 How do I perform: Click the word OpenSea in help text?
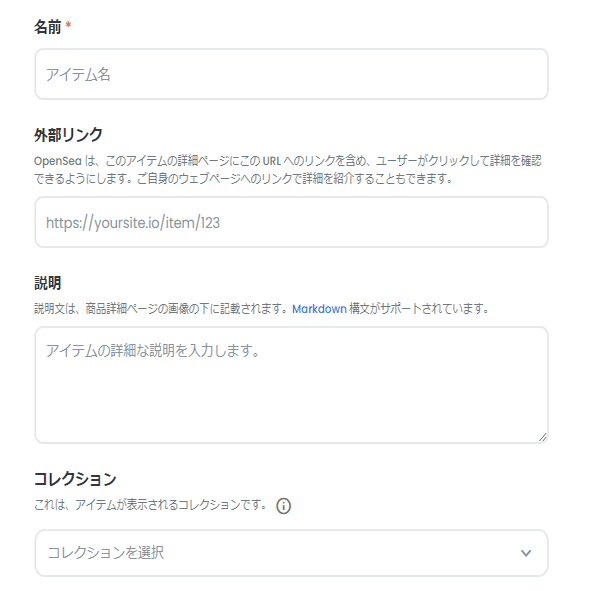click(x=58, y=161)
